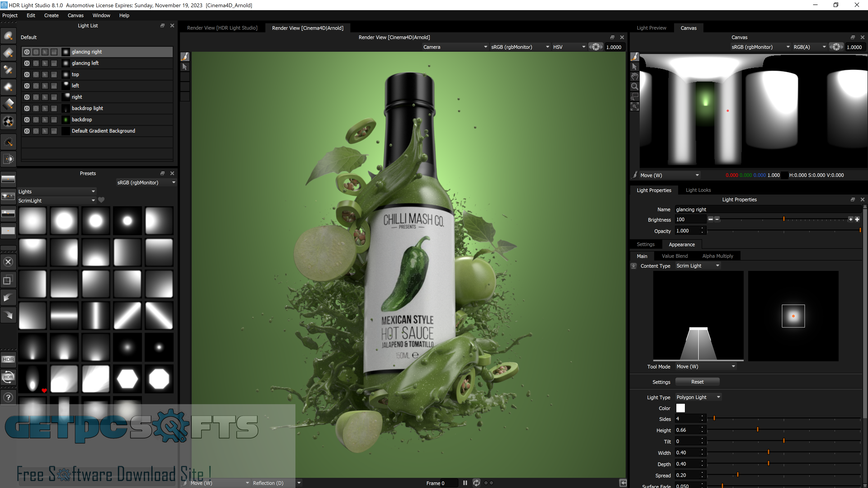The image size is (868, 488).
Task: Refresh the render with the circular arrows icon
Action: click(476, 483)
